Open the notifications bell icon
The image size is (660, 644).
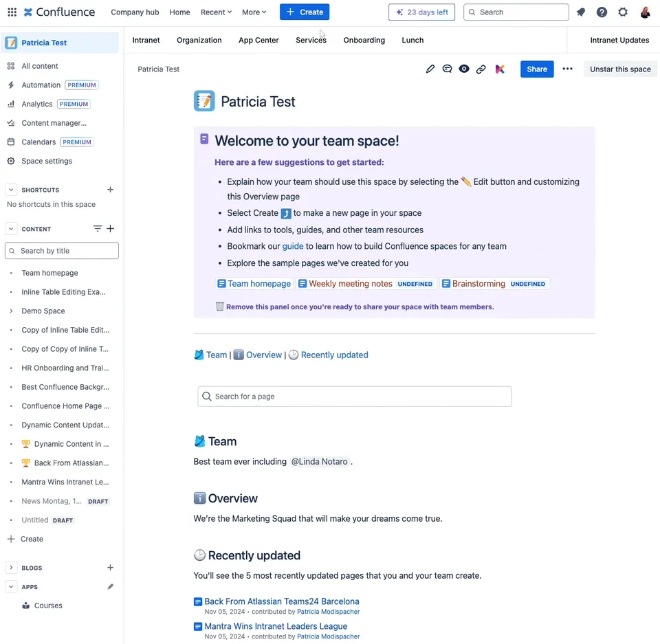click(581, 12)
